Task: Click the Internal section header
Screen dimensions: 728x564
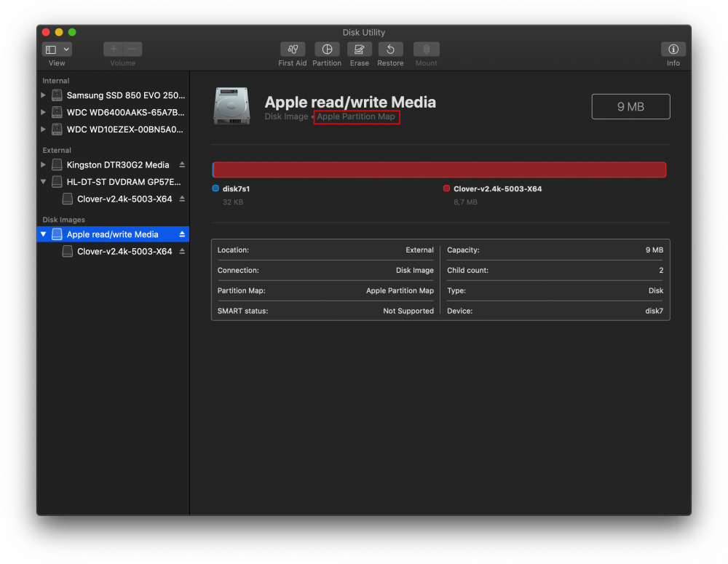Action: tap(56, 81)
